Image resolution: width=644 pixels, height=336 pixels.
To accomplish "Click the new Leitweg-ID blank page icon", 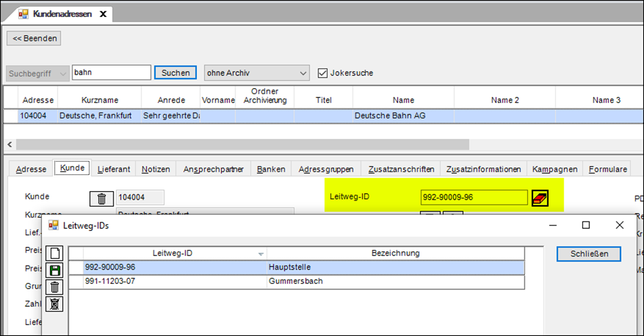I will 55,254.
